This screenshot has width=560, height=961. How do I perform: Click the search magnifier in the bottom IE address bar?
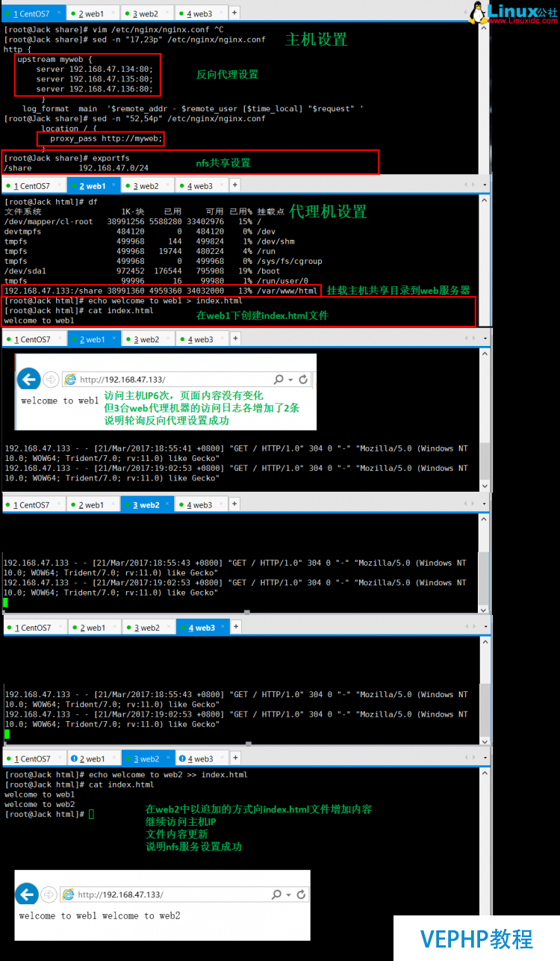coord(277,894)
